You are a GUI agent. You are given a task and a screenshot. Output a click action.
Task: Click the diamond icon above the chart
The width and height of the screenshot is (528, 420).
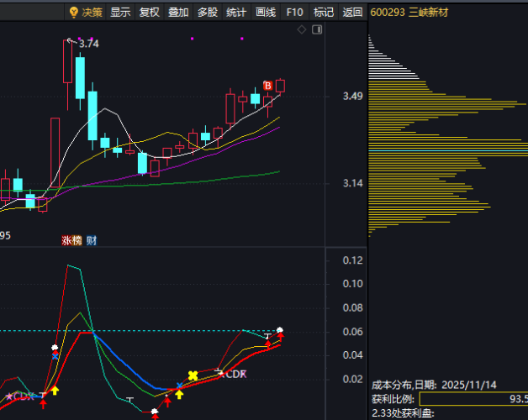(x=302, y=30)
